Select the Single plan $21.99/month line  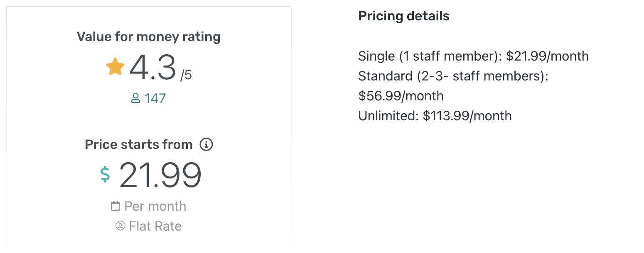[x=474, y=56]
